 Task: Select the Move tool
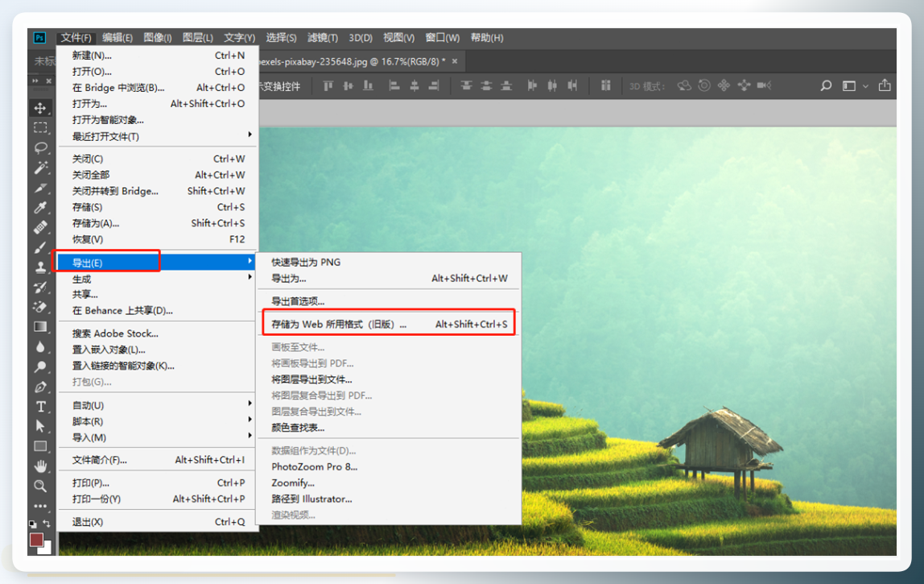click(40, 107)
